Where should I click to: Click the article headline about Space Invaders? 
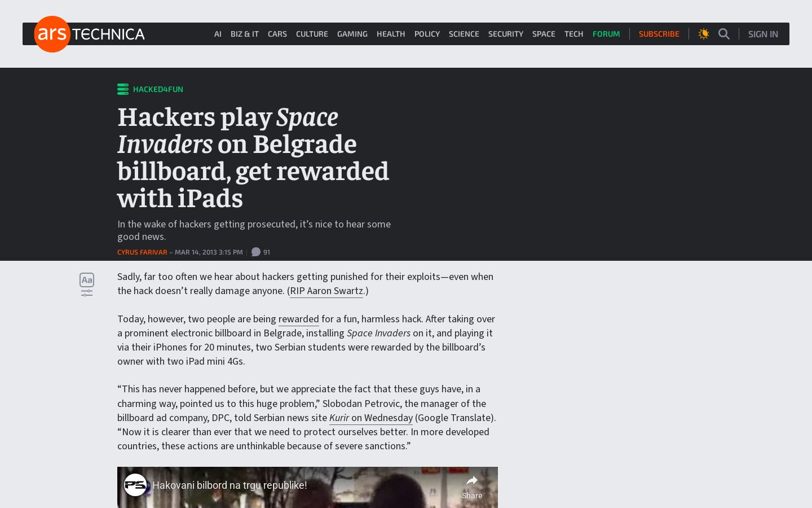pyautogui.click(x=253, y=157)
